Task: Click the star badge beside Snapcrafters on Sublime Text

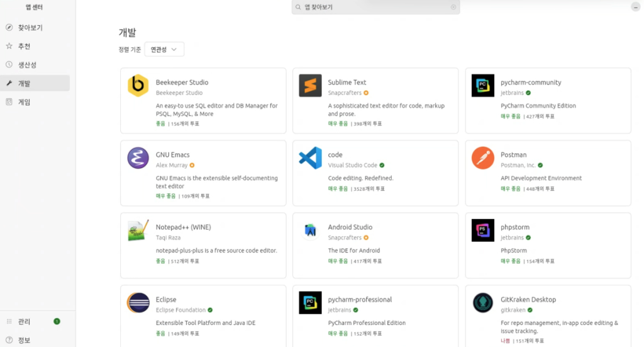Action: pos(366,93)
